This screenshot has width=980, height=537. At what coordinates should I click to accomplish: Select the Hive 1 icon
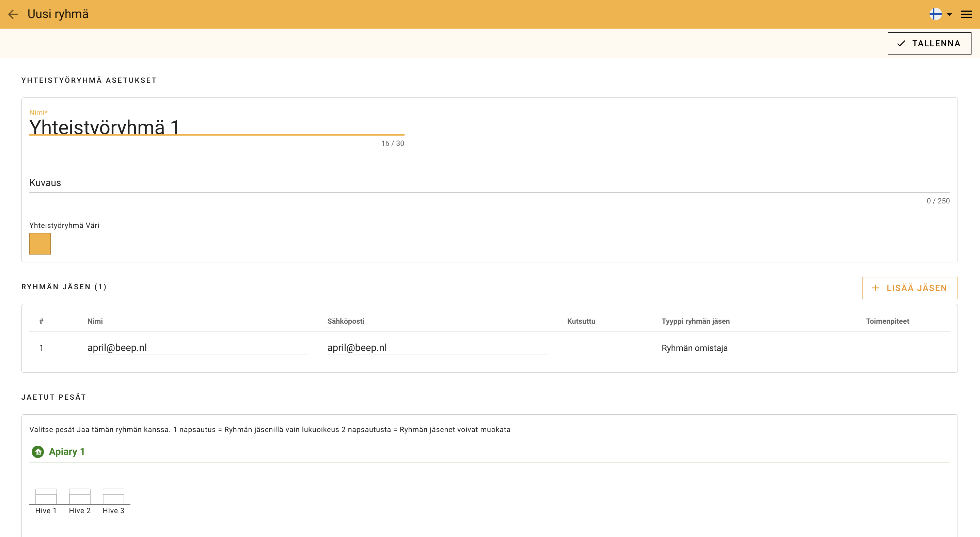(x=46, y=496)
